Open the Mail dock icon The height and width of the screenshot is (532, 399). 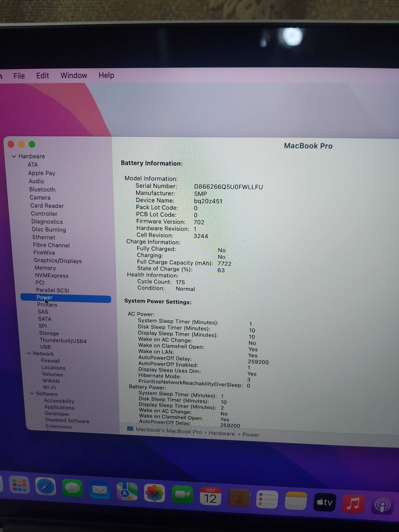100,490
